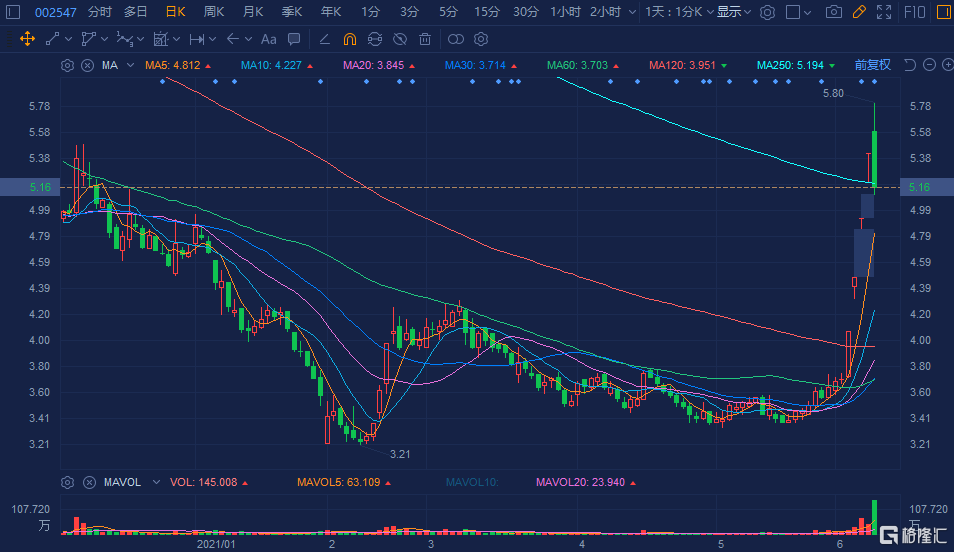
Task: Hide drawings with eye-slash icon
Action: pos(400,40)
